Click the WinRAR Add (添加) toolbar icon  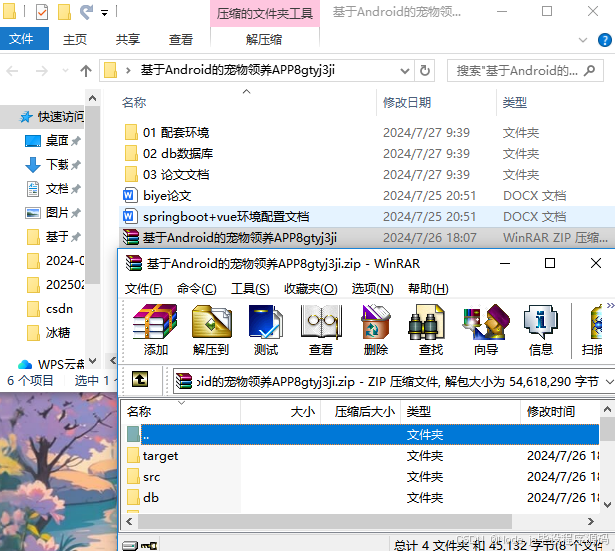155,330
